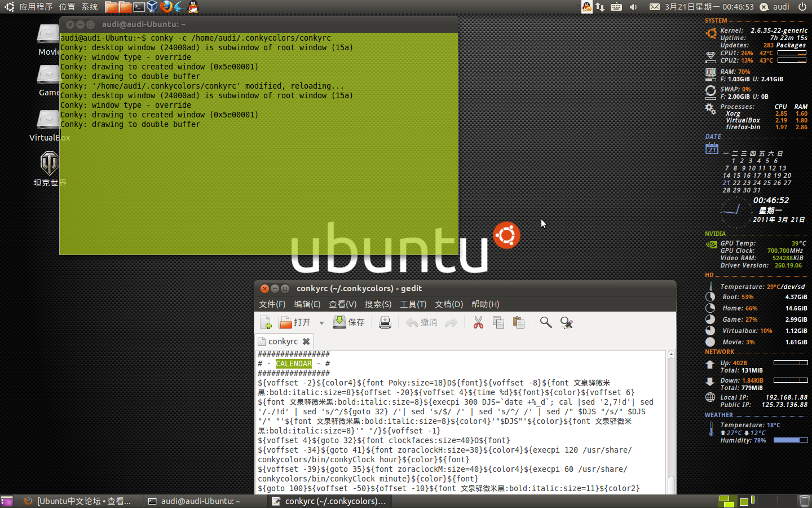
Task: Click the date and time clock
Action: [x=709, y=7]
